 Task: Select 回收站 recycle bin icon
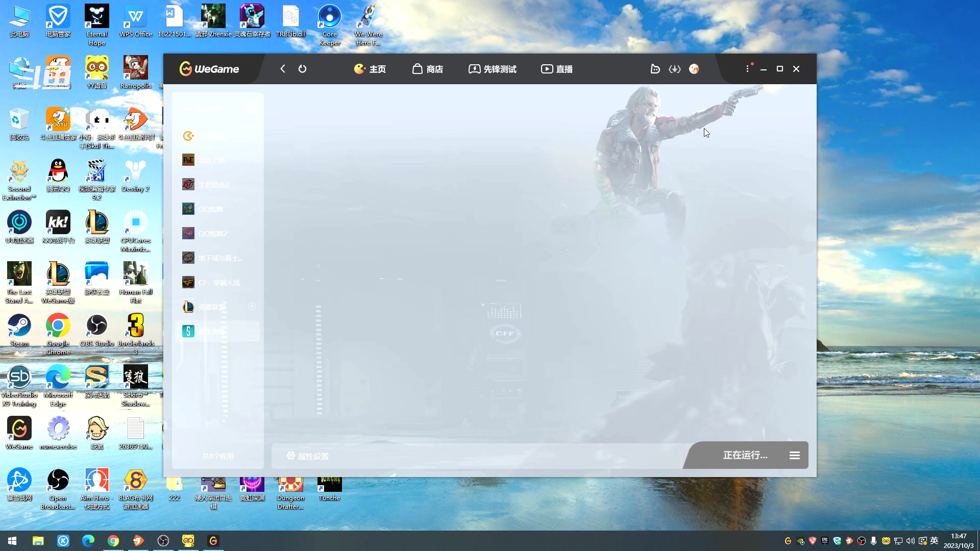tap(19, 124)
